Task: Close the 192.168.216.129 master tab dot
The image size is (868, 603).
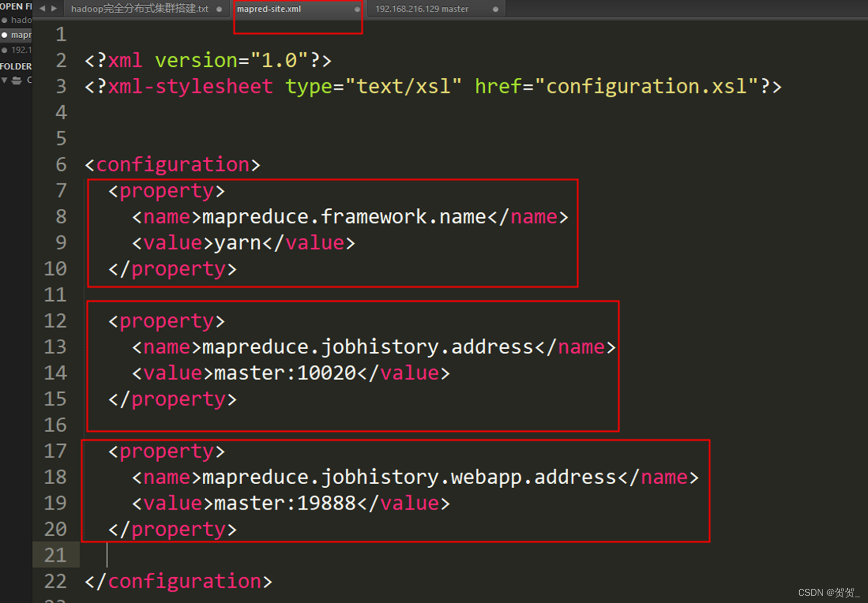Action: coord(495,9)
